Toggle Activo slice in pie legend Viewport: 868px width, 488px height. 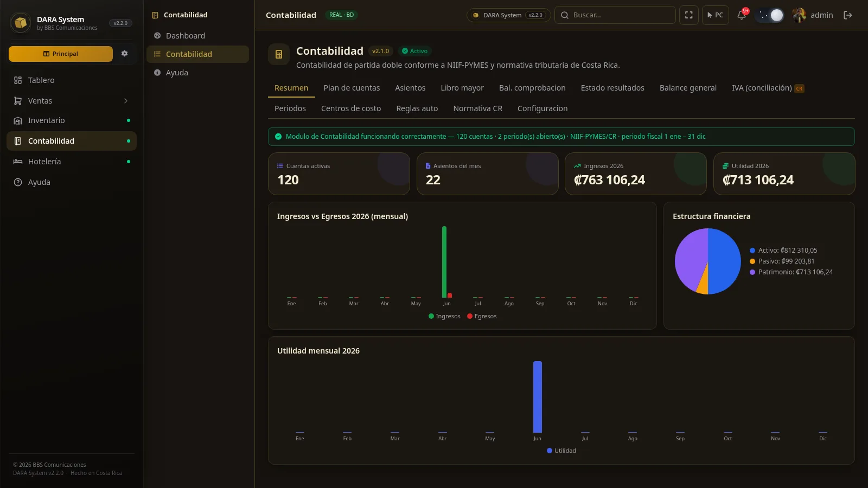click(x=783, y=251)
